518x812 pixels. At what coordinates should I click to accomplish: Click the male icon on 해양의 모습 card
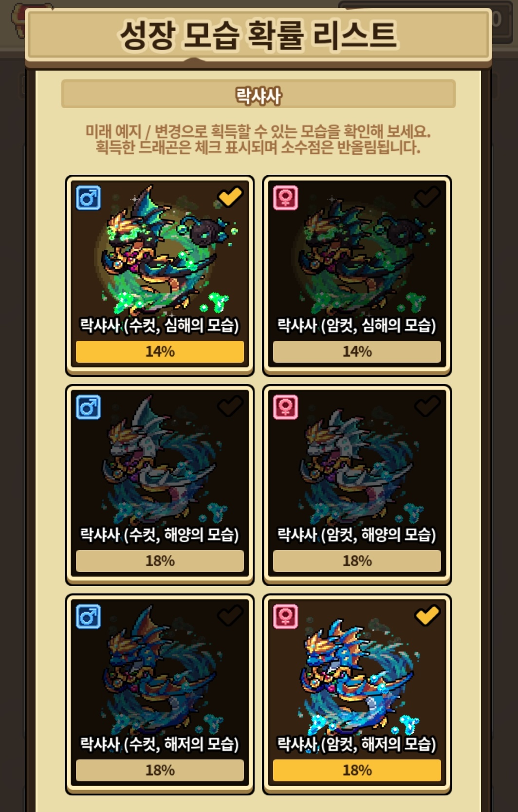pos(89,407)
